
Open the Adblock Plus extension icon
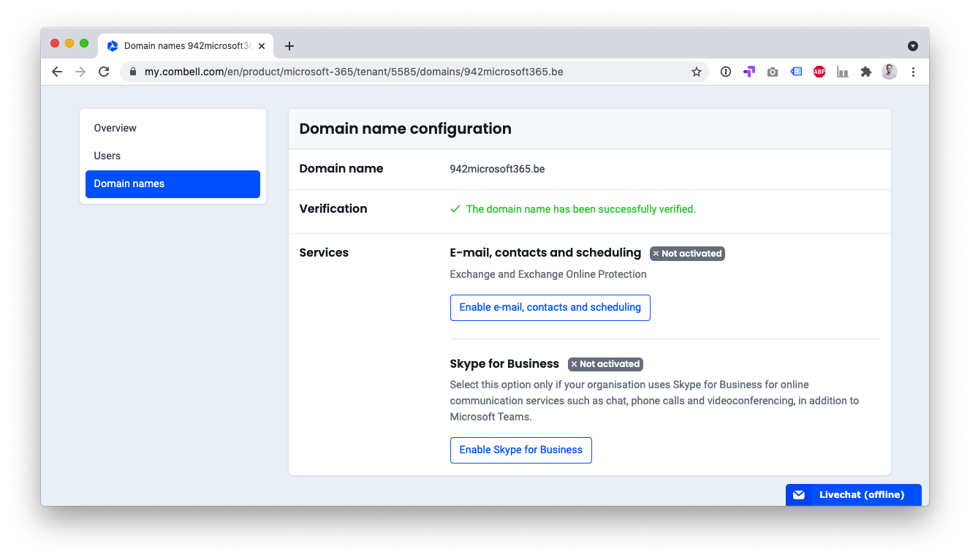(819, 72)
